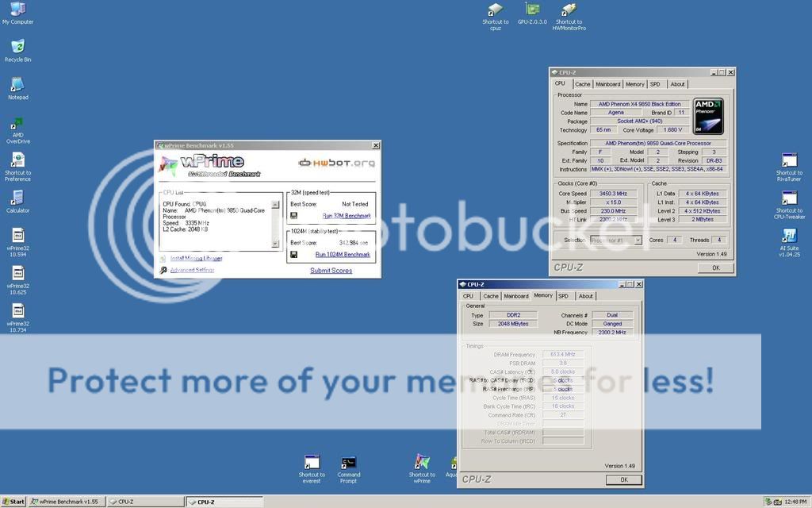This screenshot has height=508, width=812.
Task: Open Cache tab in the DDR2 memory CPU-Z window
Action: pyautogui.click(x=491, y=296)
